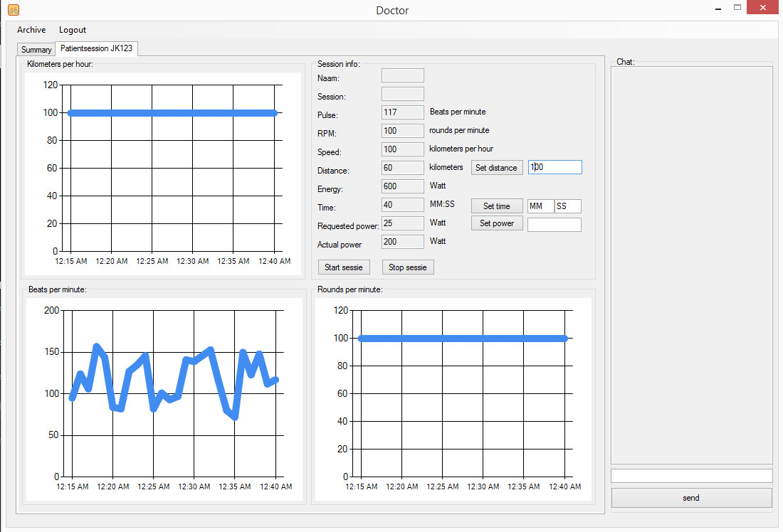Image resolution: width=783 pixels, height=532 pixels.
Task: Send the chat message
Action: 690,498
